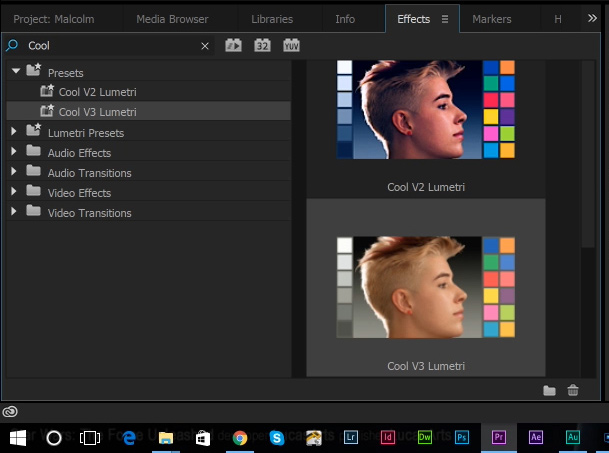The height and width of the screenshot is (453, 609).
Task: Expand the Video Transitions folder
Action: pyautogui.click(x=14, y=211)
